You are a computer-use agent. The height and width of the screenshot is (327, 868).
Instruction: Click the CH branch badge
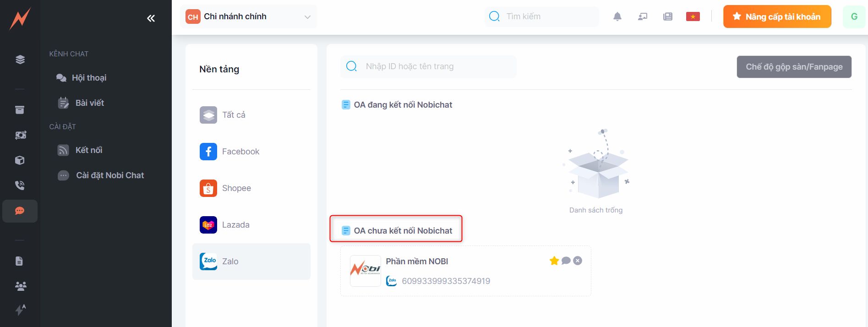coord(193,17)
